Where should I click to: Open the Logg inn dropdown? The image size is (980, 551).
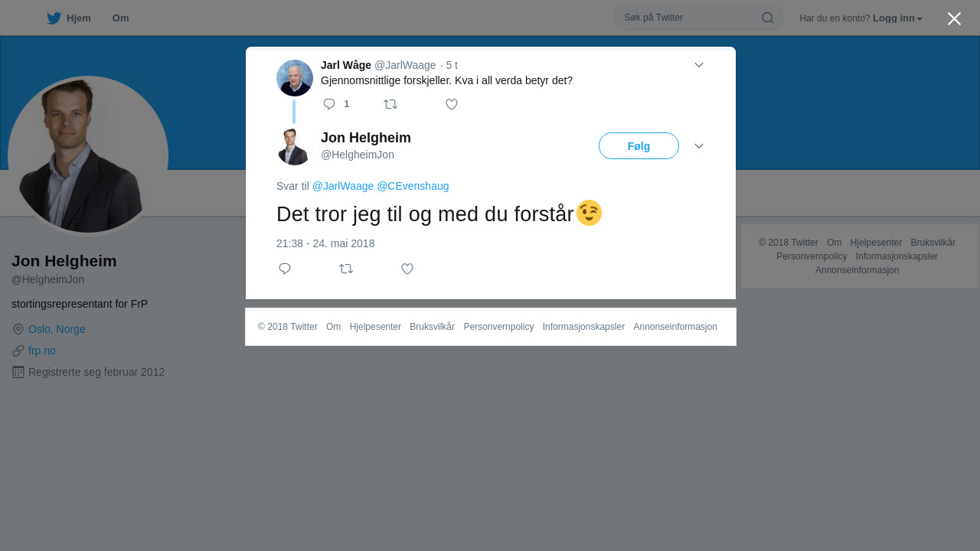[897, 18]
